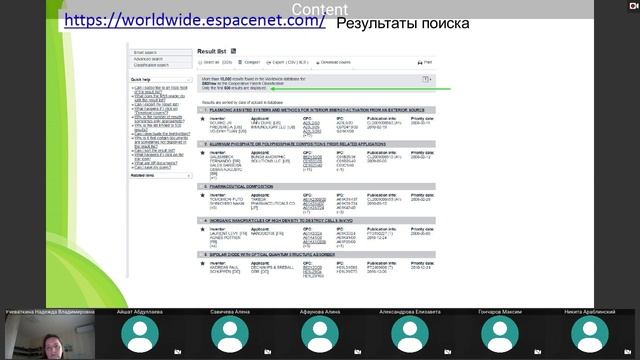Click the first CPC code link of Pharmaceutical composition

click(314, 200)
